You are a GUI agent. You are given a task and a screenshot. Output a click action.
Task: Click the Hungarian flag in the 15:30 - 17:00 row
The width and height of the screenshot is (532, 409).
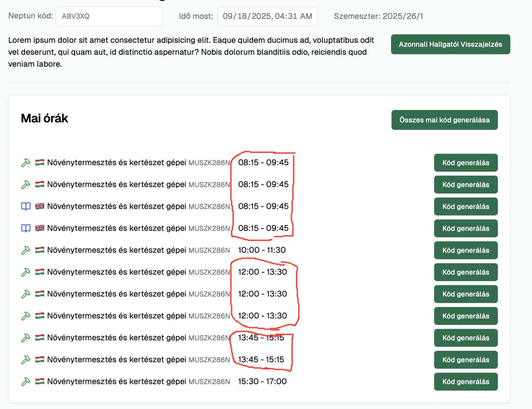pos(40,381)
